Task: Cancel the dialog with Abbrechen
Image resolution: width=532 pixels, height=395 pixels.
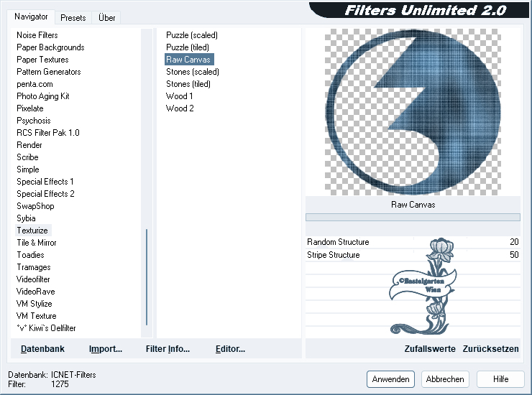Action: [x=445, y=379]
